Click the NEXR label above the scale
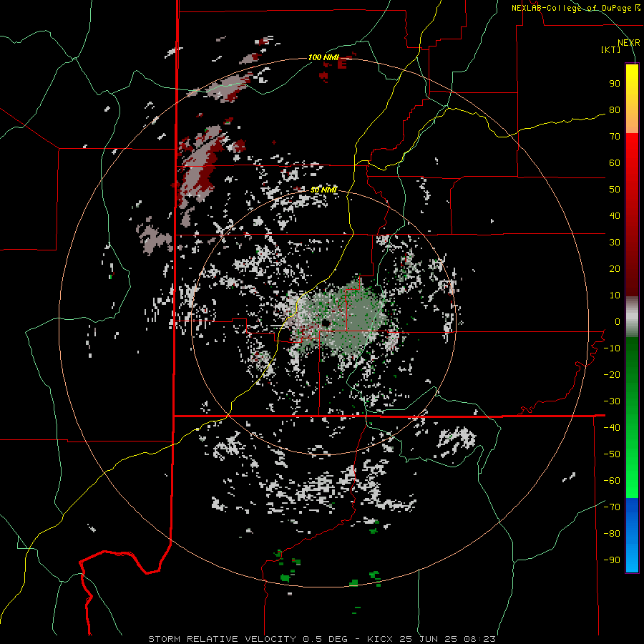 [x=628, y=43]
